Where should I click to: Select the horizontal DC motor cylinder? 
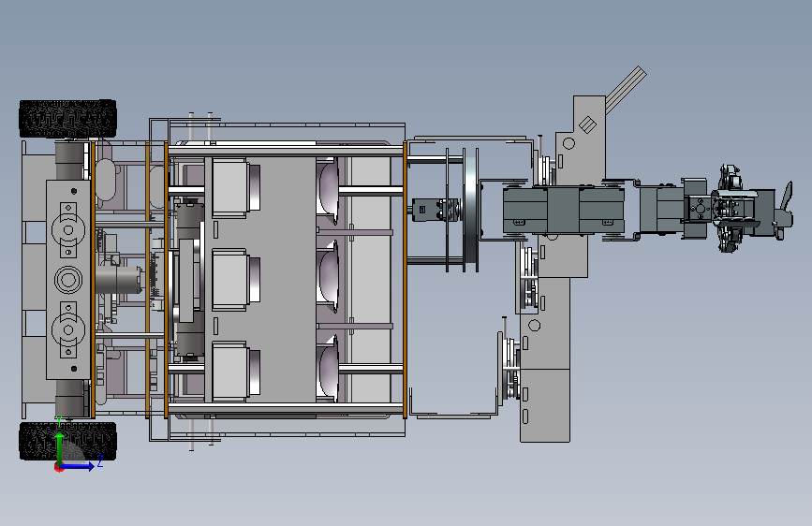pyautogui.click(x=119, y=280)
